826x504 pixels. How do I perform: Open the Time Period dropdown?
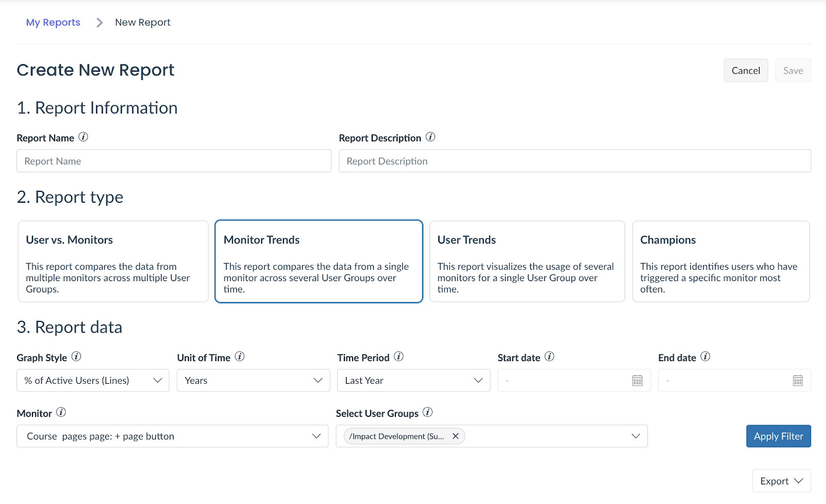414,381
